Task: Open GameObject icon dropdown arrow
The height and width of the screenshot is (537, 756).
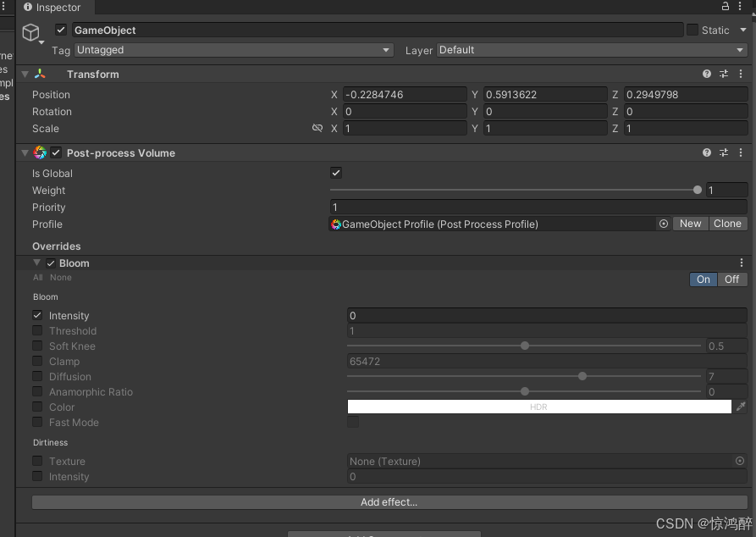Action: pos(41,42)
